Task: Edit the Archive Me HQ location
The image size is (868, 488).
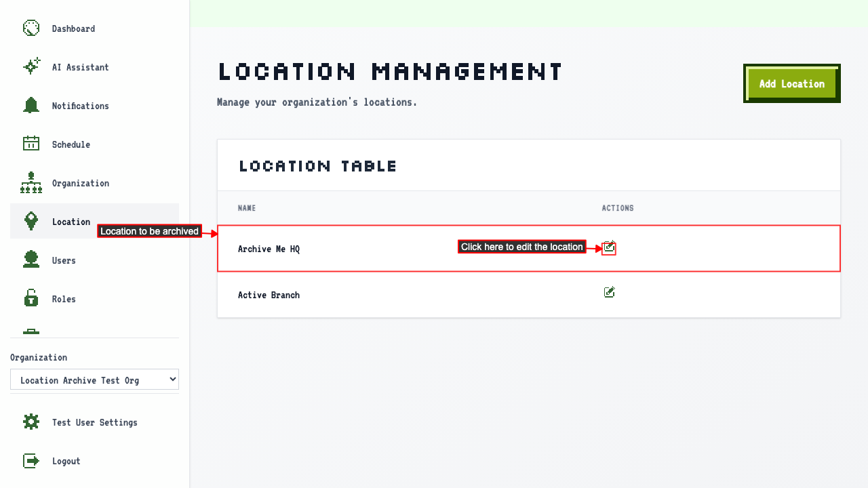Action: pyautogui.click(x=609, y=247)
